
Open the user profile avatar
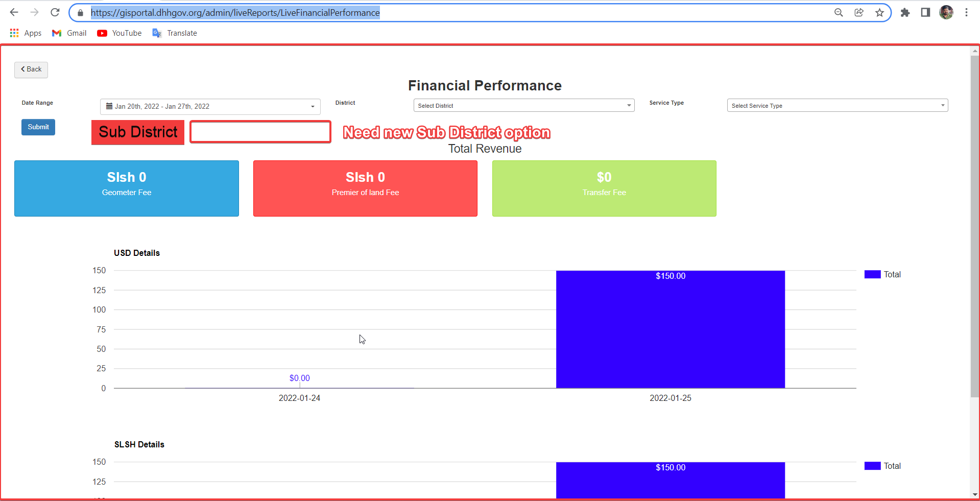946,12
